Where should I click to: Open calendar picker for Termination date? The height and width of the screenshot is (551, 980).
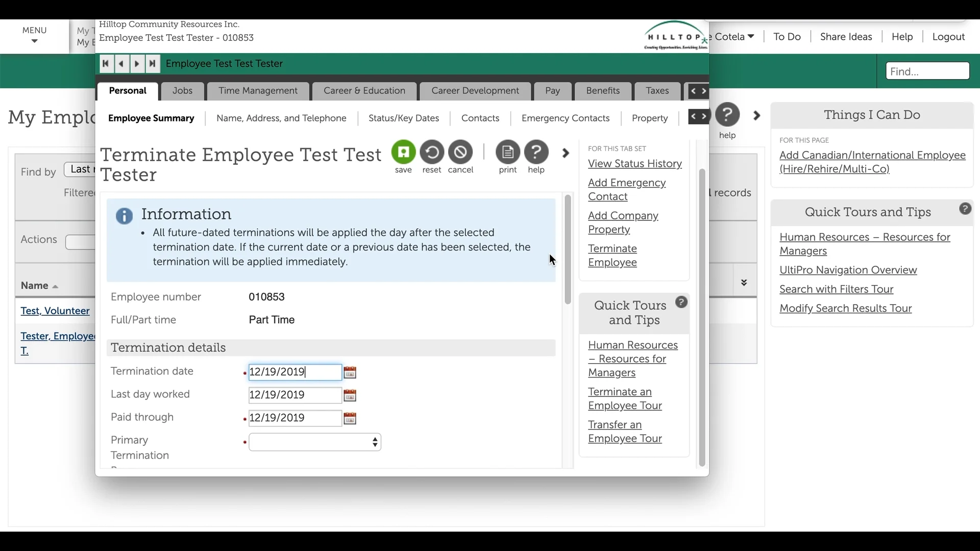click(x=350, y=372)
